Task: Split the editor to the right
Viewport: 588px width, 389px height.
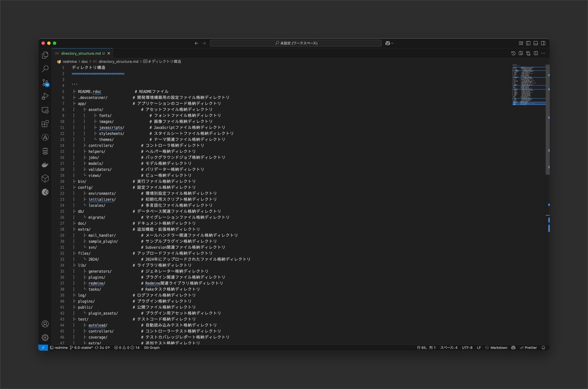Action: point(536,53)
